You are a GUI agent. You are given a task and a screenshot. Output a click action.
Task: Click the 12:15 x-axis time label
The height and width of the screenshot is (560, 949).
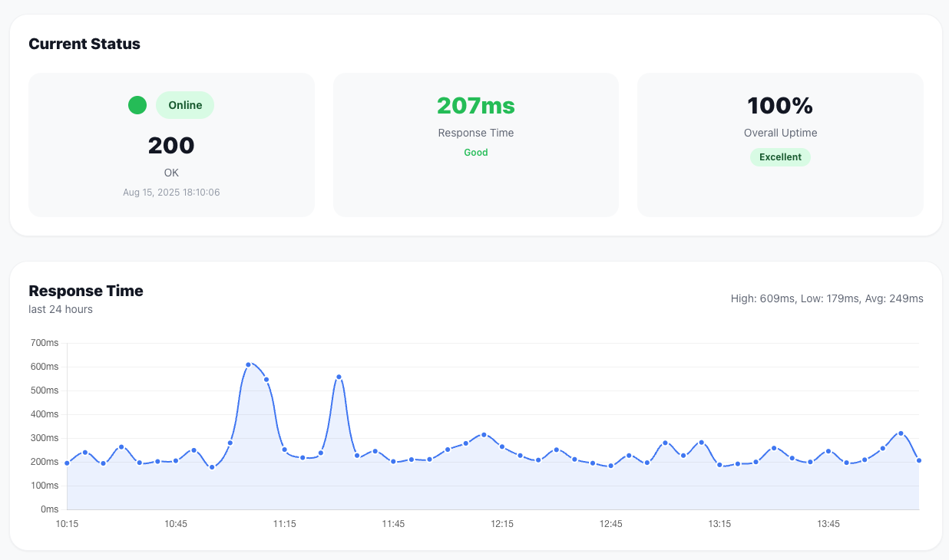502,524
